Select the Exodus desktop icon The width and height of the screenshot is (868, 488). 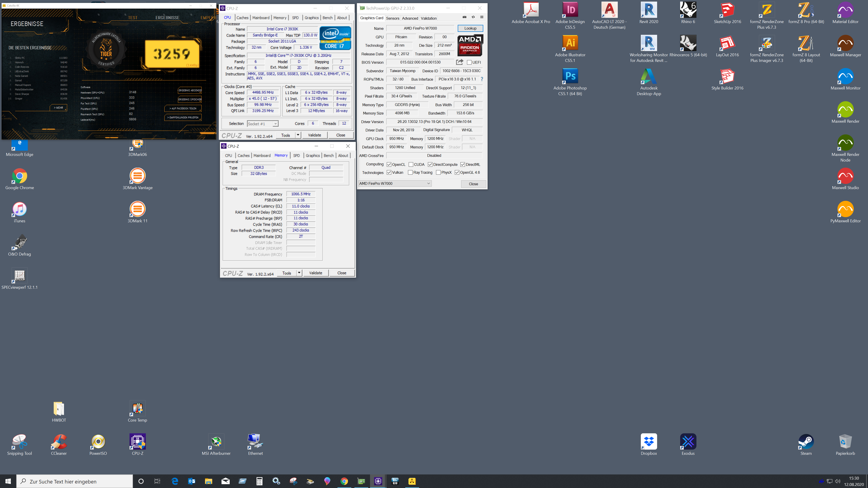688,445
